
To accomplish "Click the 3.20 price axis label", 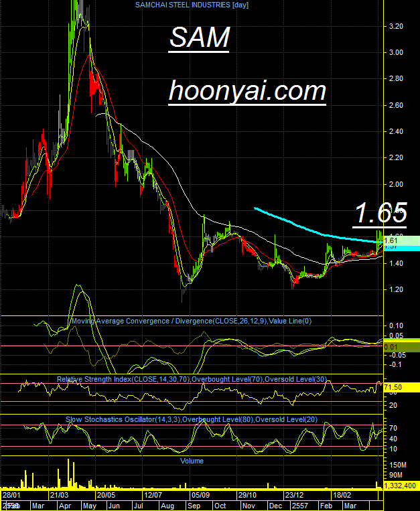I will tap(396, 26).
